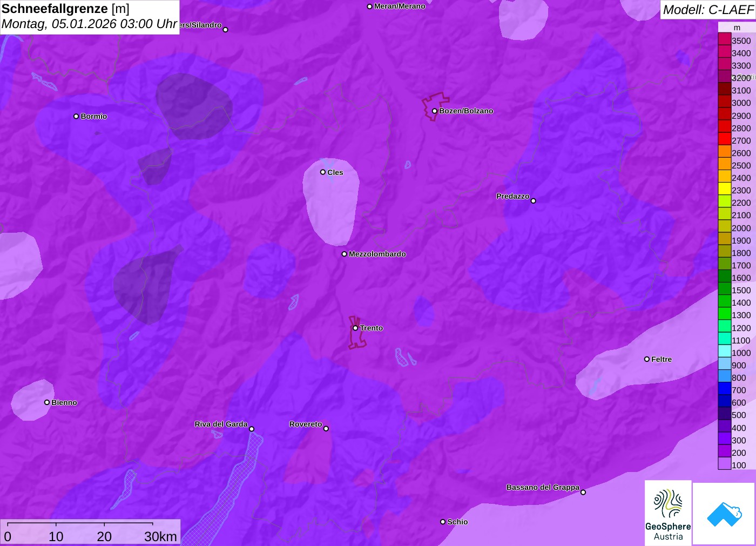Select the Riva del Garda marker
This screenshot has height=546, width=756.
(252, 429)
